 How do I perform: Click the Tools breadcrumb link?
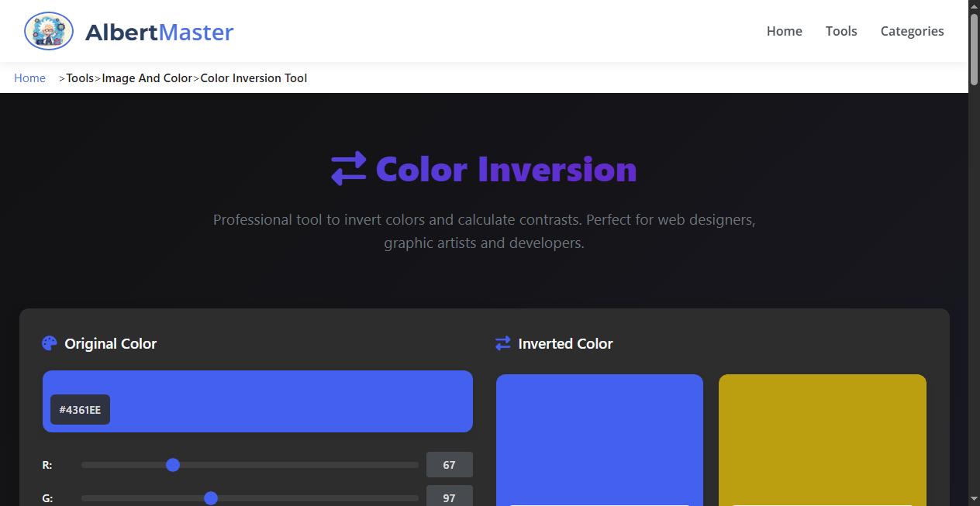[80, 77]
